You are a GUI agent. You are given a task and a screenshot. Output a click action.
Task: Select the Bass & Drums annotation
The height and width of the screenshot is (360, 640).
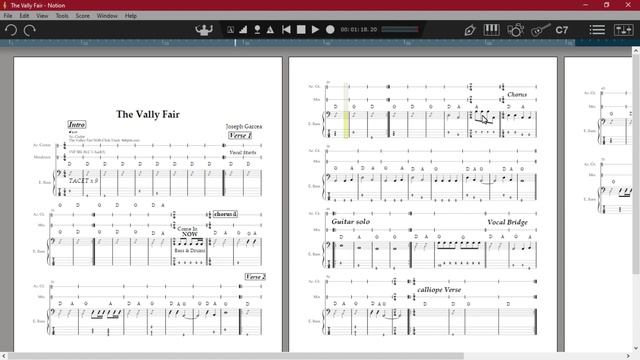coord(190,251)
